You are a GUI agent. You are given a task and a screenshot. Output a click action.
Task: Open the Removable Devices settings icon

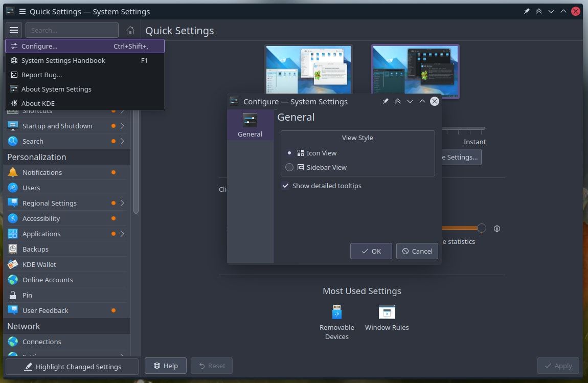[x=336, y=312]
